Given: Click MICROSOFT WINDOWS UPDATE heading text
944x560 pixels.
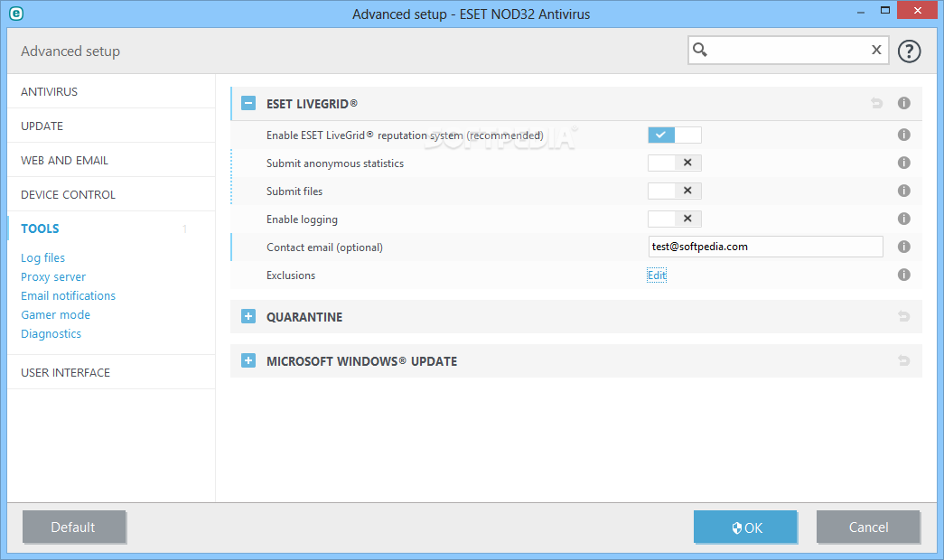Looking at the screenshot, I should 362,361.
